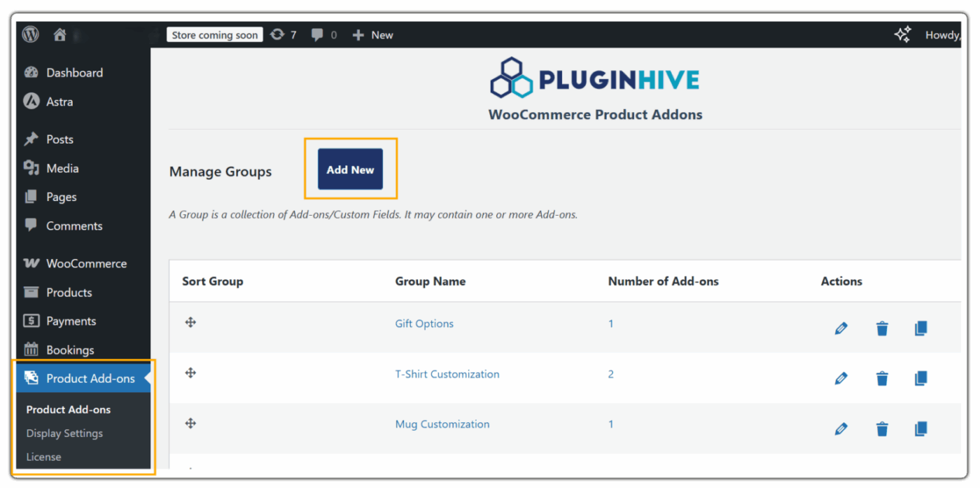Click the WordPress logo in the admin bar

29,34
